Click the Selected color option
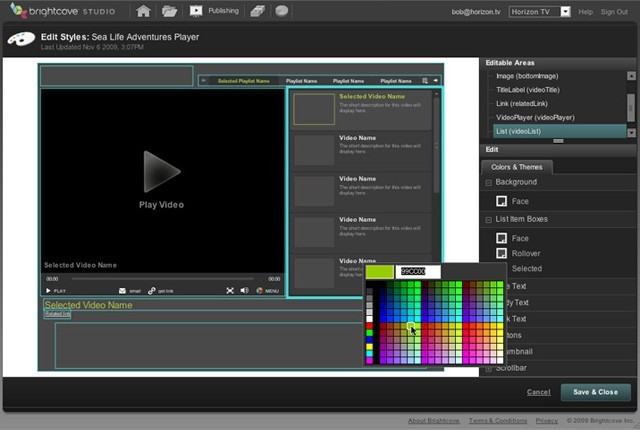The height and width of the screenshot is (430, 640). tap(527, 268)
